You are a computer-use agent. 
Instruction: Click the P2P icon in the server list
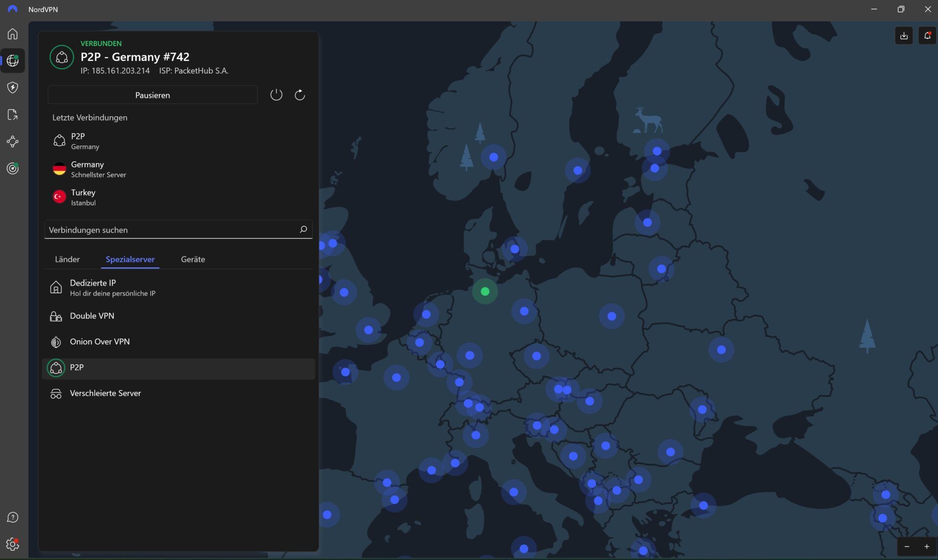[56, 368]
